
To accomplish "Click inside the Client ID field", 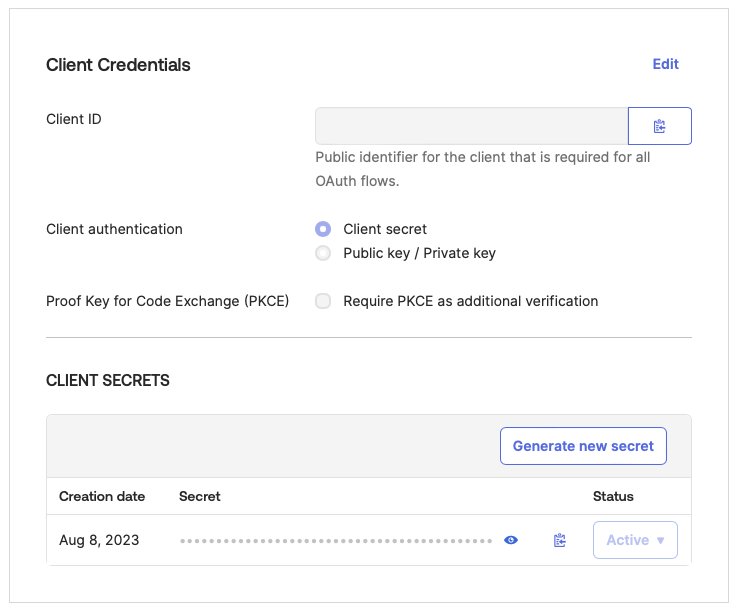I will click(x=471, y=127).
